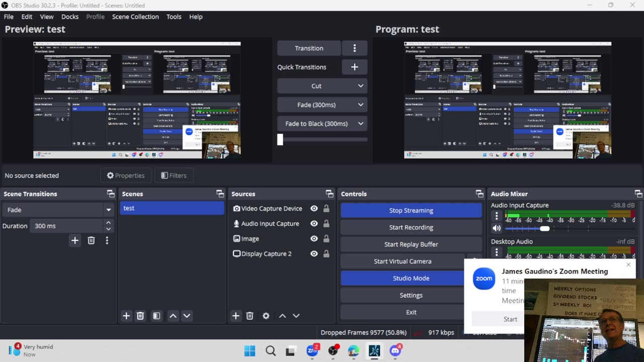Open the Help menu
Screen dimensions: 644x362
tap(196, 17)
